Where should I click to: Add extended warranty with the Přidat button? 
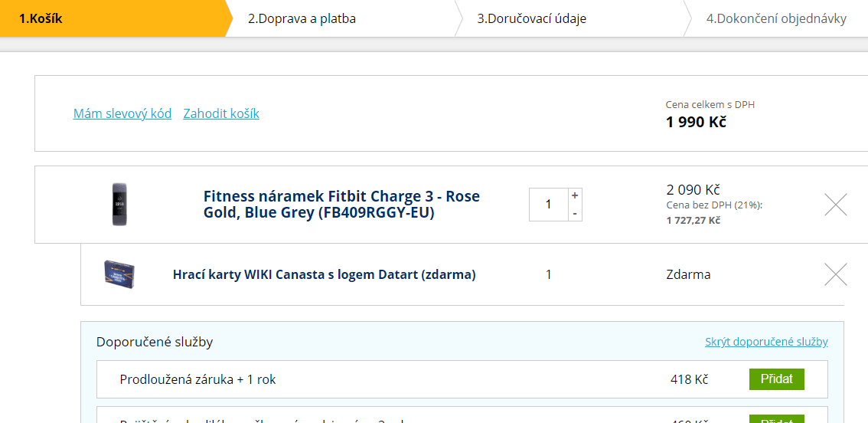[x=776, y=379]
